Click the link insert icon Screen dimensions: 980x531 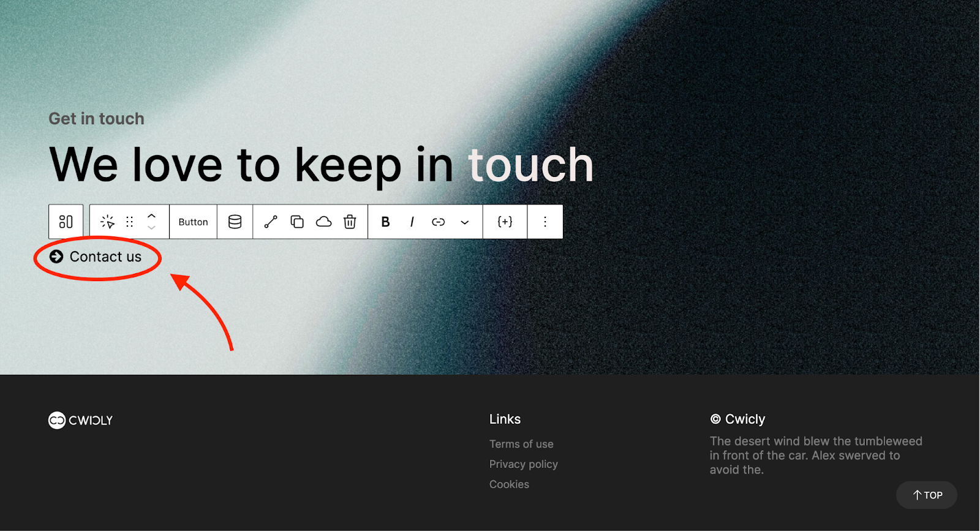coord(438,222)
